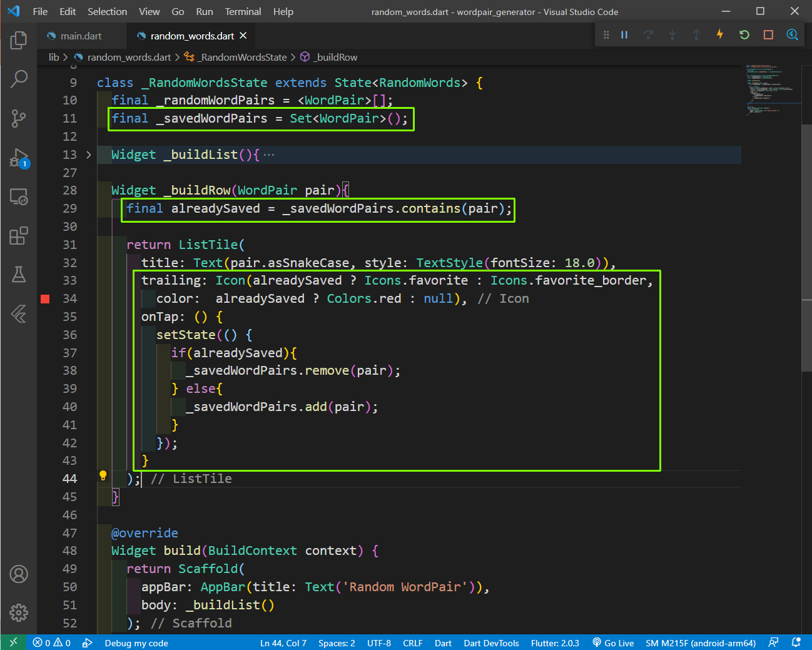Open the Testing flask view
The height and width of the screenshot is (650, 812).
pos(19,275)
